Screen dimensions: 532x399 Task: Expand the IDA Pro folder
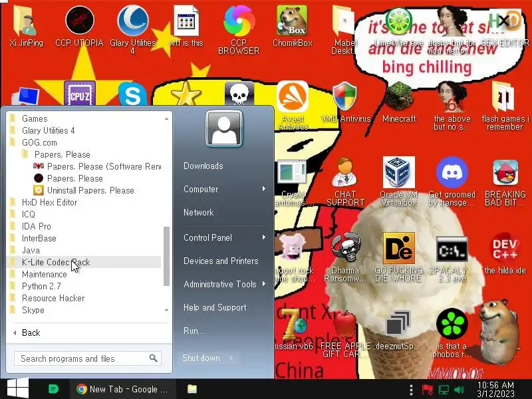(84, 226)
